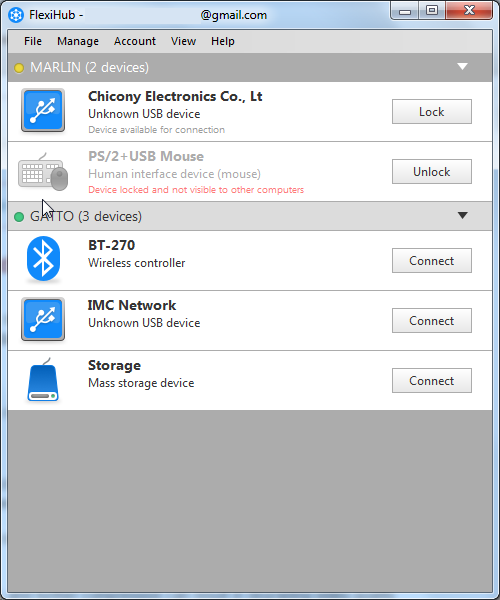This screenshot has width=500, height=600.
Task: Click the IMC Network USB icon
Action: click(x=43, y=319)
